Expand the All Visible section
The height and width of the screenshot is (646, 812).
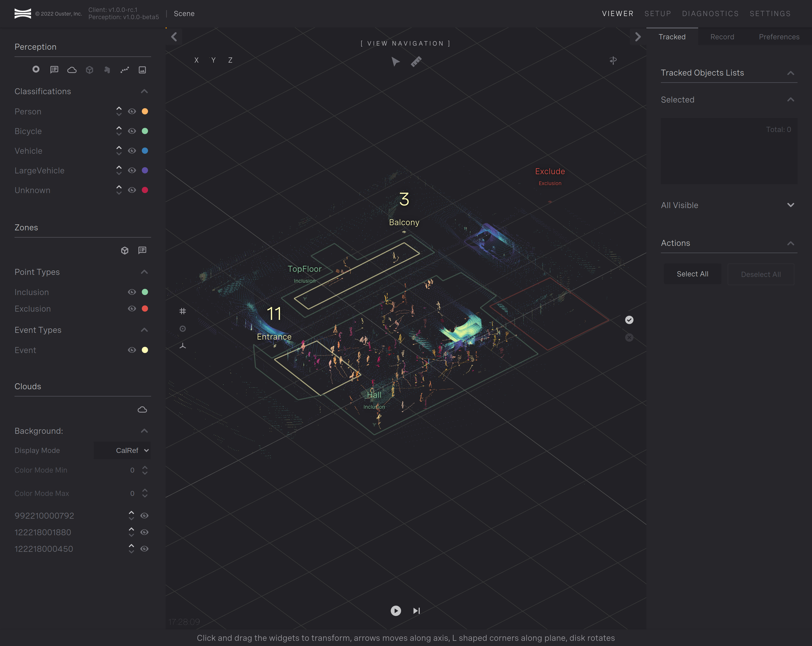[791, 205]
